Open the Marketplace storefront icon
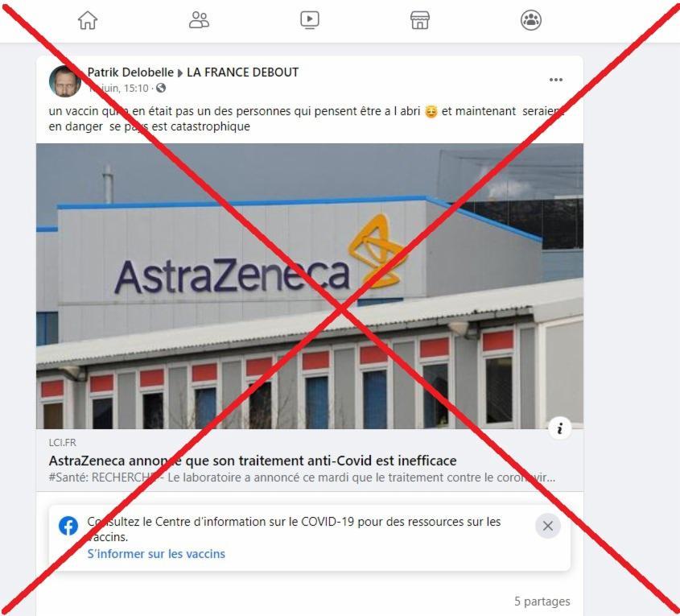680x616 pixels. [x=420, y=20]
